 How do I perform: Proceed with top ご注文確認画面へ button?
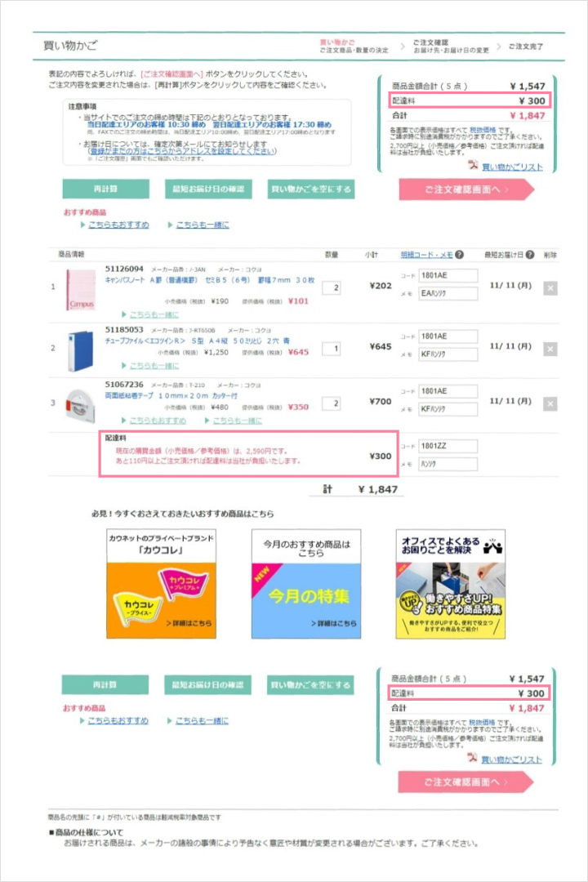(x=466, y=189)
